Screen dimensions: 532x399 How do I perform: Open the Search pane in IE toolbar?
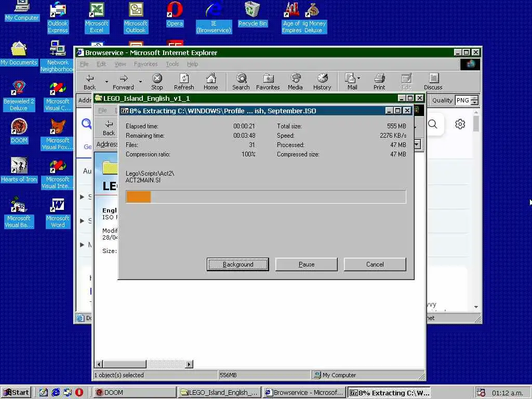click(241, 82)
